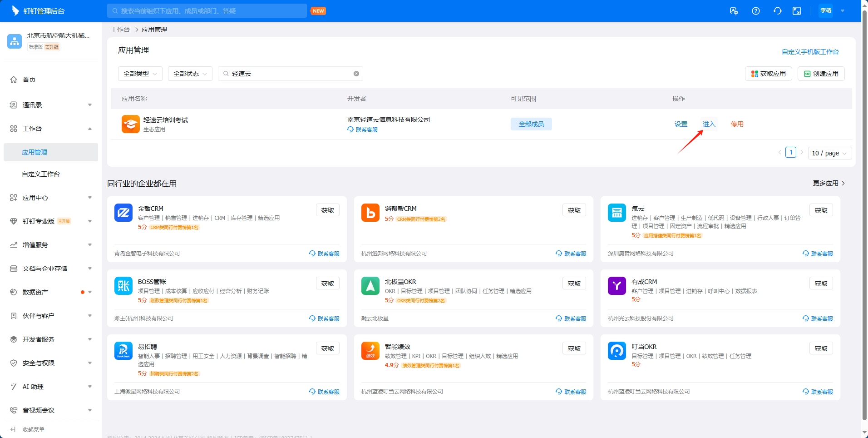Screen dimensions: 868x438
Task: Click the organization avatar icon
Action: (x=15, y=41)
